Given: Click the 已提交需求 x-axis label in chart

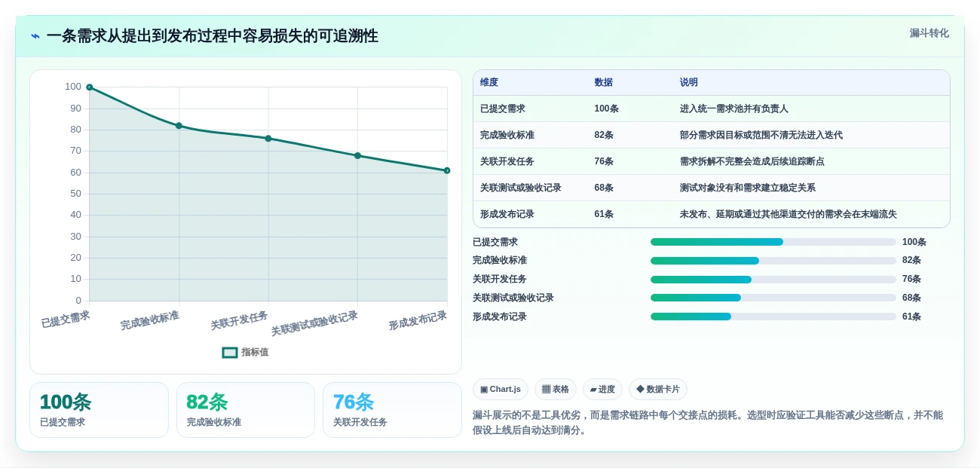Looking at the screenshot, I should 66,320.
